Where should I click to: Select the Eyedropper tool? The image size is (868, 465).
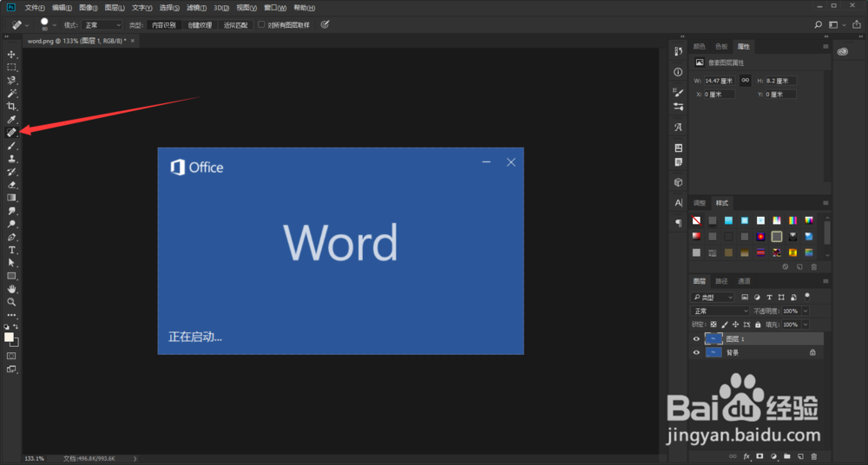11,120
